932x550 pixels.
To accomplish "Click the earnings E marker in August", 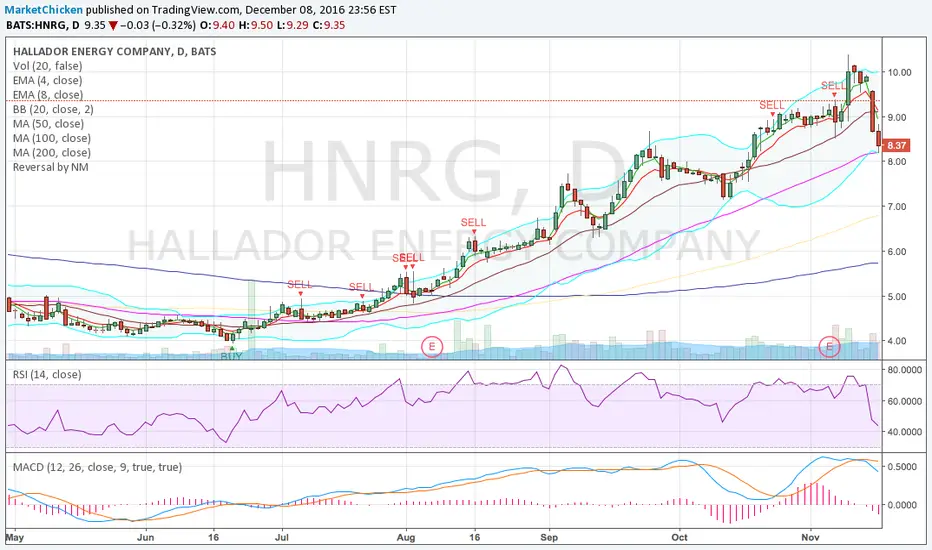I will click(x=432, y=347).
